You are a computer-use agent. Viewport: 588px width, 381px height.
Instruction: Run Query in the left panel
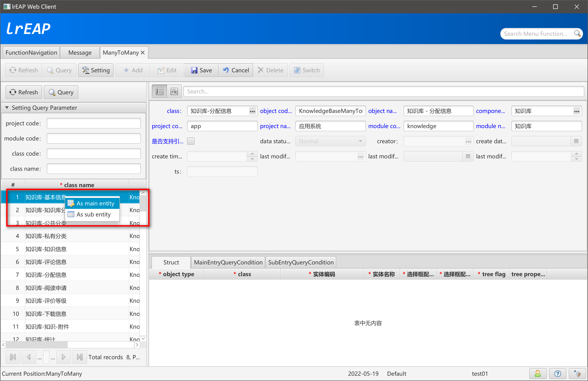coord(61,92)
